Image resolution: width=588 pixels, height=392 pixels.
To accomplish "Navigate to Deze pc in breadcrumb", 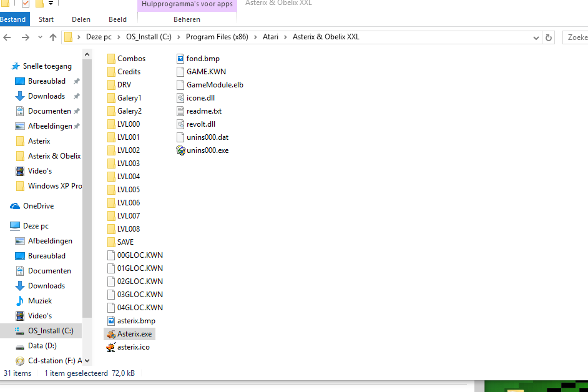I will (x=99, y=37).
